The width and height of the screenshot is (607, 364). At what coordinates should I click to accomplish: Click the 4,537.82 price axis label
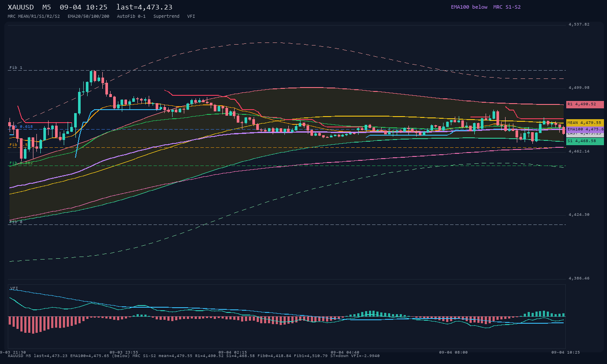[x=579, y=24]
